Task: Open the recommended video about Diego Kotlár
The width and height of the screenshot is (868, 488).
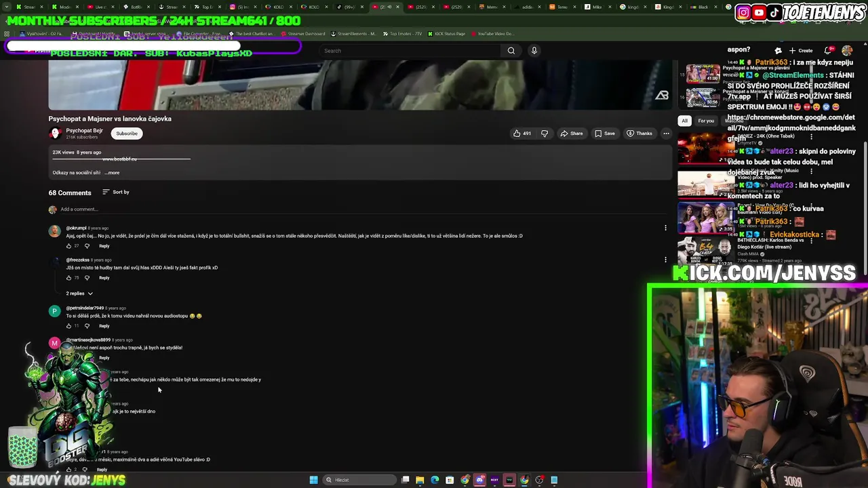Action: coord(705,251)
